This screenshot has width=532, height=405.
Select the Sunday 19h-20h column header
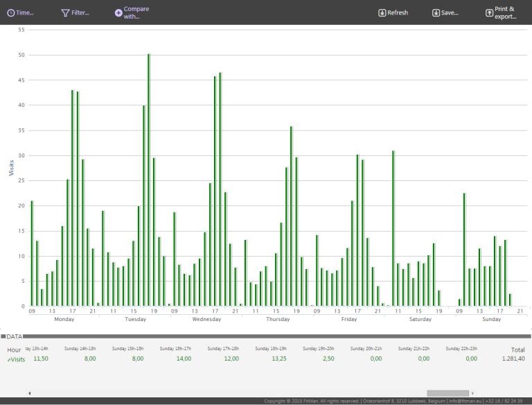[319, 349]
